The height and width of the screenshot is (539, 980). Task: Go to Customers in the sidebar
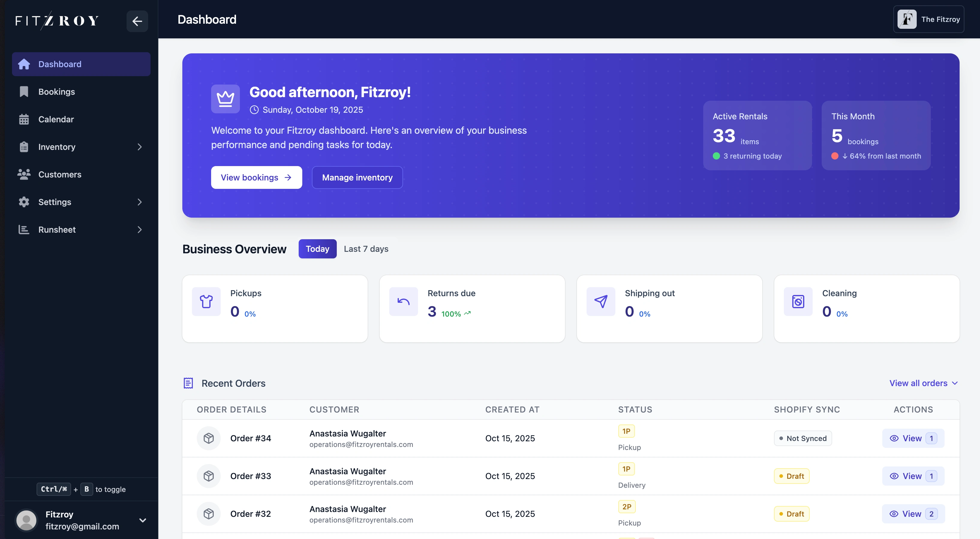[60, 174]
